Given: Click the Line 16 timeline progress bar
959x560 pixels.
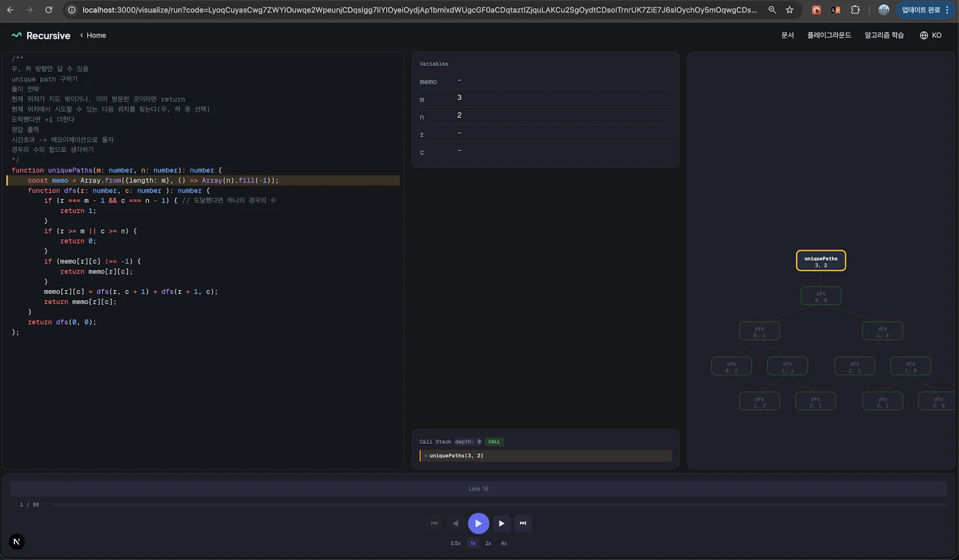Looking at the screenshot, I should 478,489.
